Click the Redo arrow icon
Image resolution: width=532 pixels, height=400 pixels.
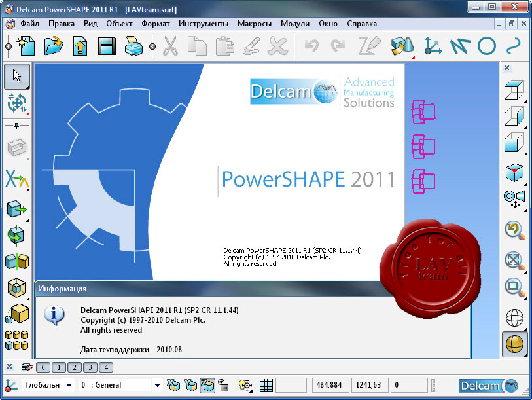(338, 46)
